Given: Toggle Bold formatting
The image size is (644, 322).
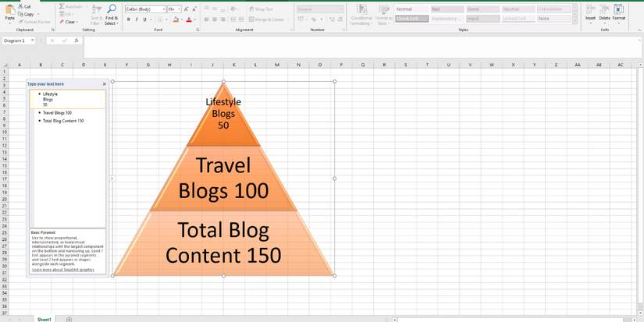Looking at the screenshot, I should click(129, 19).
